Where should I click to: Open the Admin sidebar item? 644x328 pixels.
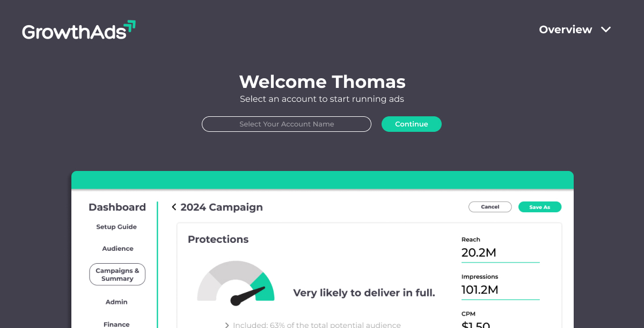[x=116, y=302]
